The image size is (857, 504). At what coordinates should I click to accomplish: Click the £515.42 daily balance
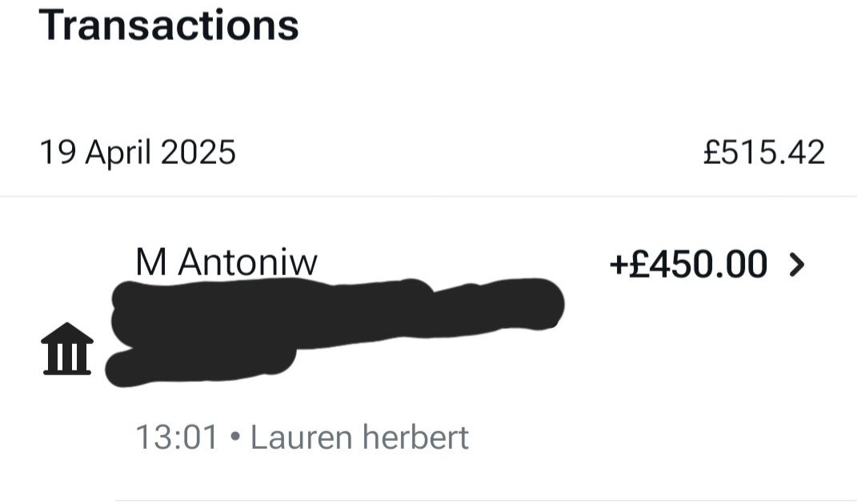[763, 152]
